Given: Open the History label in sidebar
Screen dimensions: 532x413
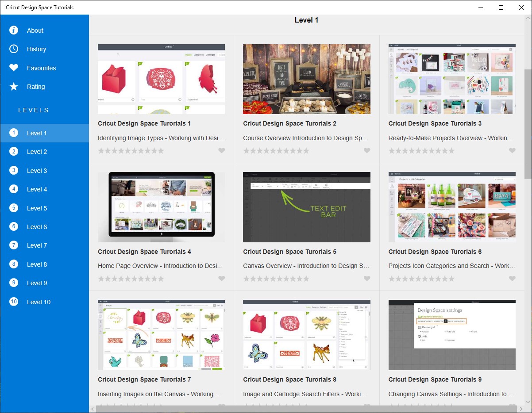Looking at the screenshot, I should pos(36,49).
